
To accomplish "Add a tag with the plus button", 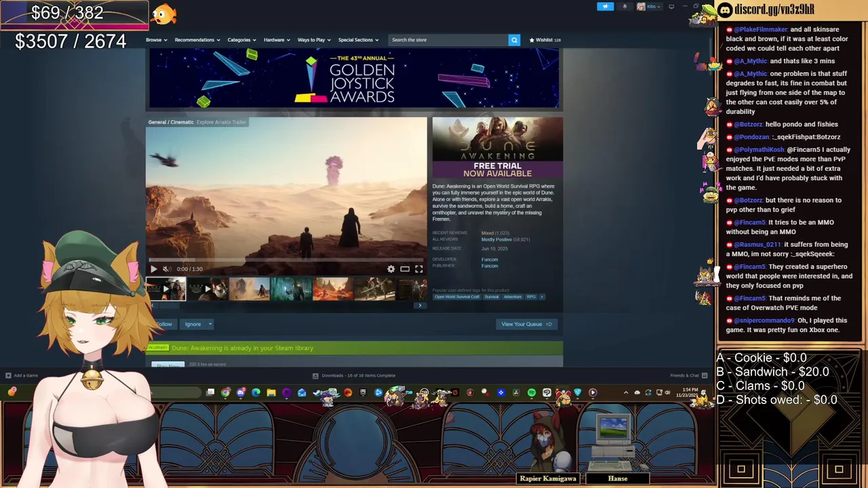I will (x=542, y=297).
